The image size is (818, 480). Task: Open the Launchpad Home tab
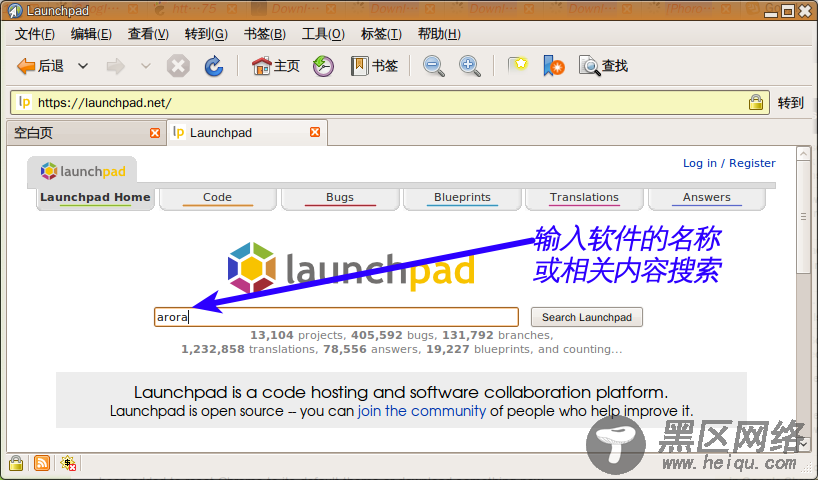pos(95,198)
